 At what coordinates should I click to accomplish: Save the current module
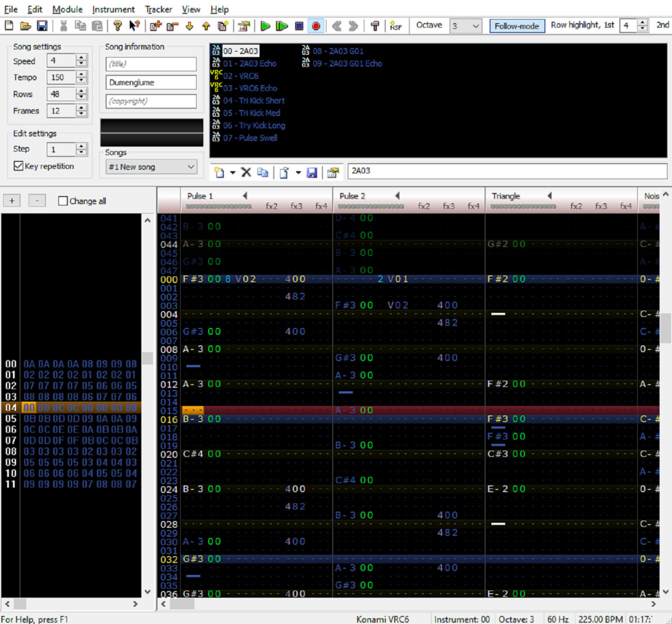point(42,26)
